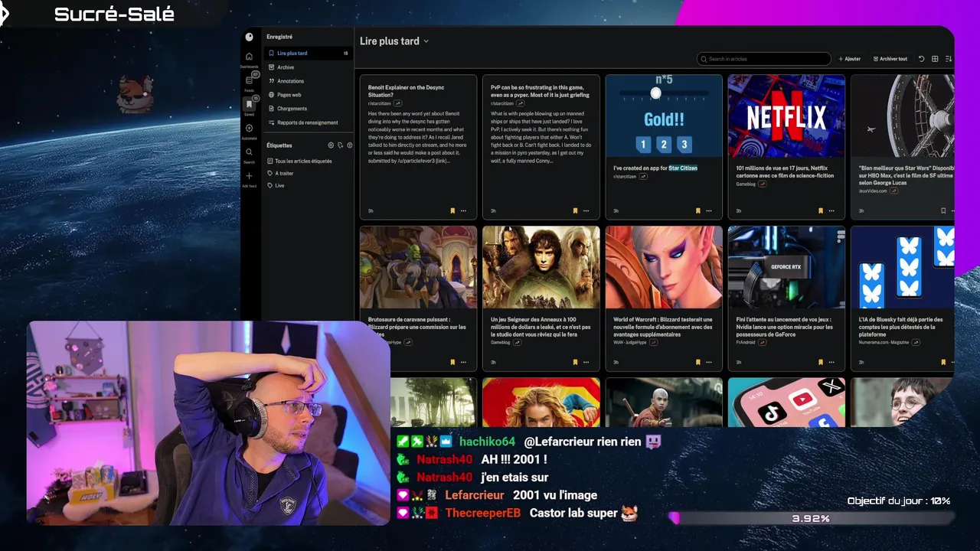
Task: Open more options on World of Warcraft card
Action: (708, 362)
